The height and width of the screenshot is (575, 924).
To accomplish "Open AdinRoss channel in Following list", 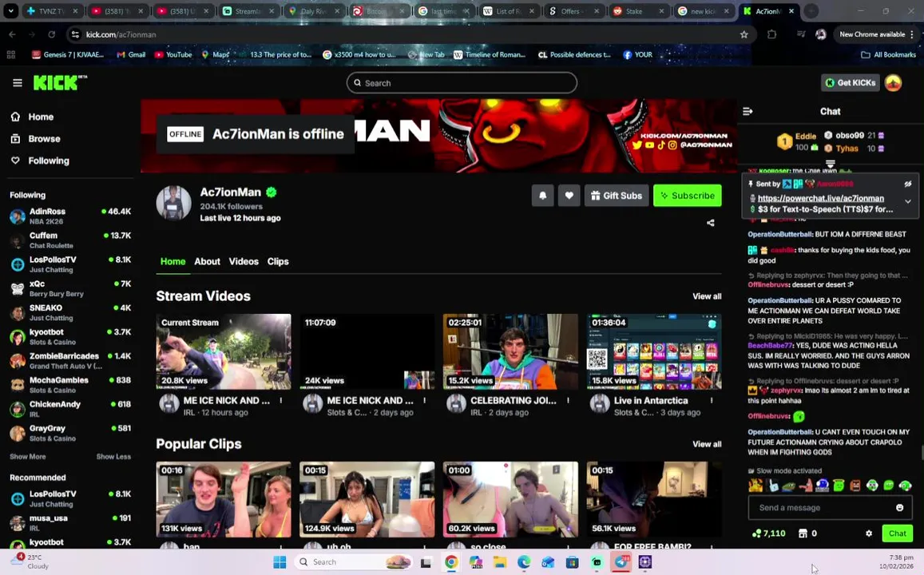I will point(70,216).
